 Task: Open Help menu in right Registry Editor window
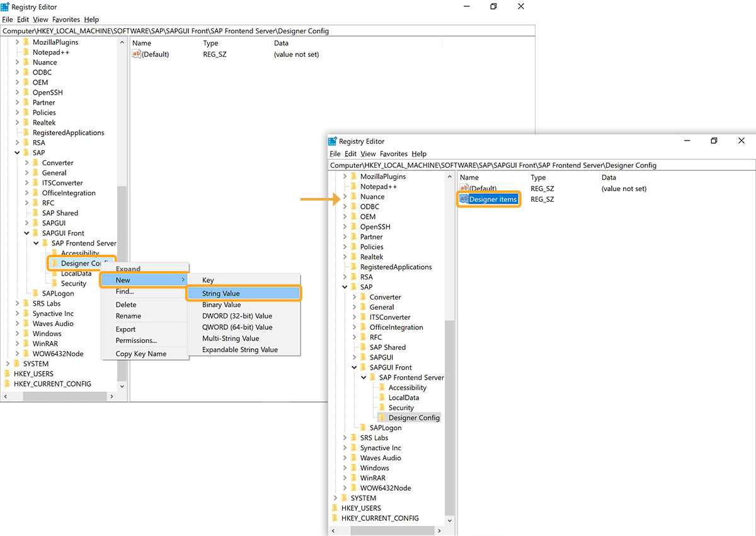[x=419, y=154]
